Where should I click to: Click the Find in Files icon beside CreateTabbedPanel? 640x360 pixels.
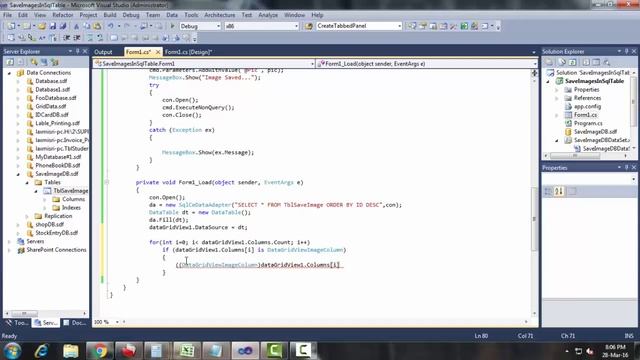(x=309, y=26)
